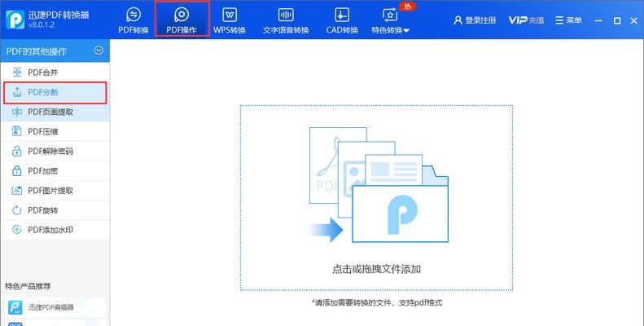Screen dimensions: 644x326
Task: Minimize the converter window
Action: 599,20
